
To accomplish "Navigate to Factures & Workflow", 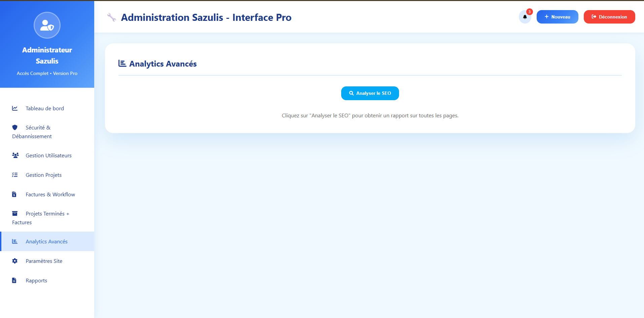I will (x=50, y=194).
